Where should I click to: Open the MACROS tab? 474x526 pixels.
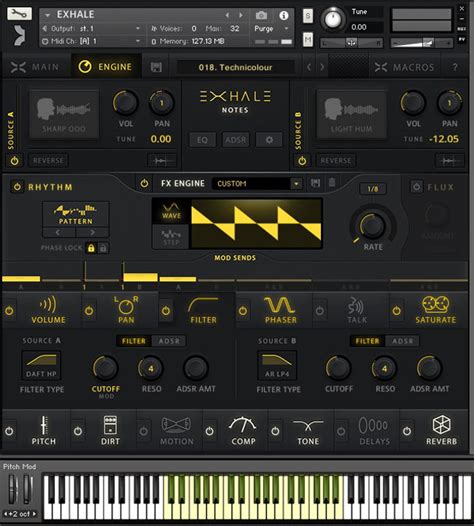tap(404, 67)
